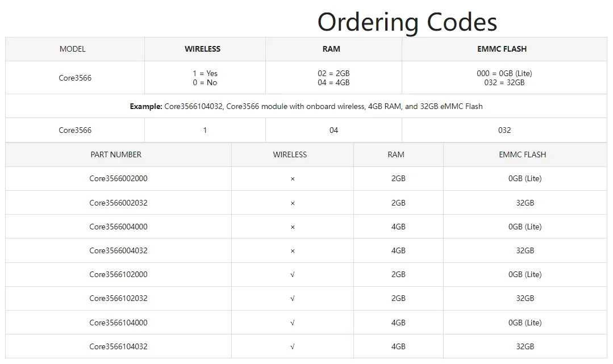Select part number Core3566104032

point(118,346)
